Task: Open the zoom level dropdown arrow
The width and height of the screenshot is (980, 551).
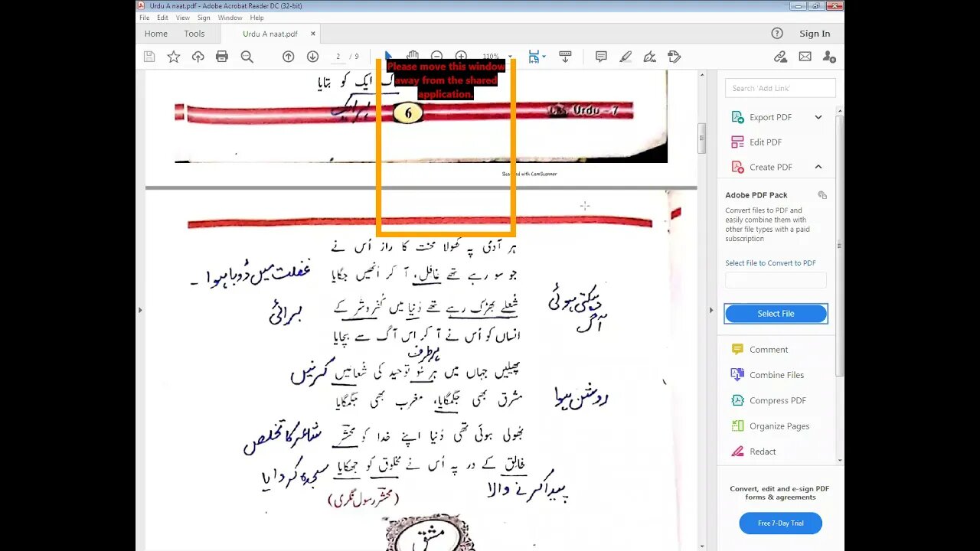Action: coord(510,57)
